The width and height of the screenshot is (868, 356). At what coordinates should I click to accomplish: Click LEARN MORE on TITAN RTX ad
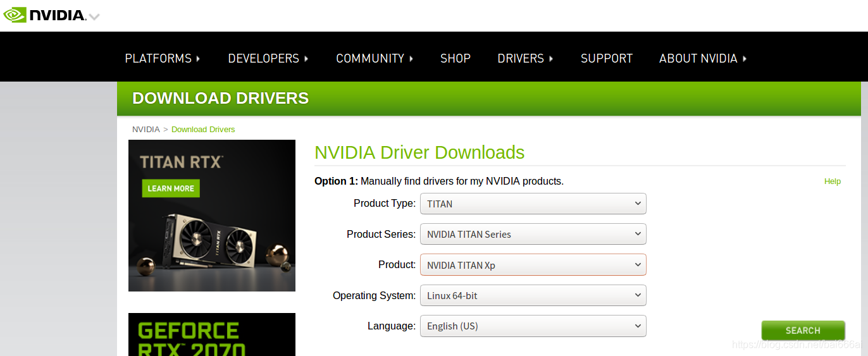(x=171, y=188)
